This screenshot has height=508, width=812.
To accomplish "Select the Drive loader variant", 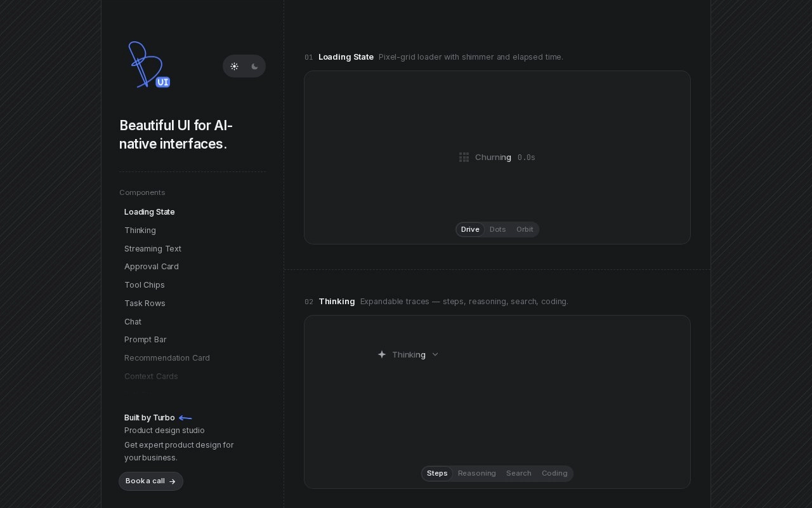I will pos(470,229).
